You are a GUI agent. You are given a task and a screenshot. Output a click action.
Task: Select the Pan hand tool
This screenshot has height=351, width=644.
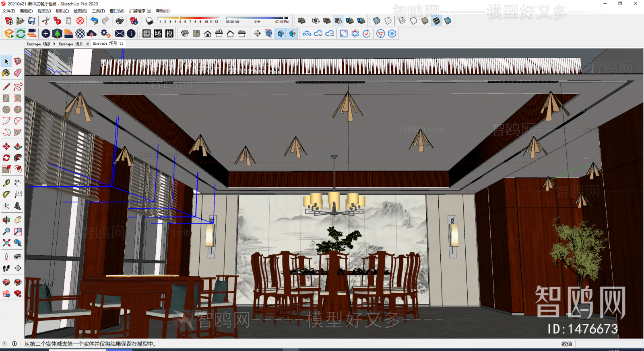(18, 220)
